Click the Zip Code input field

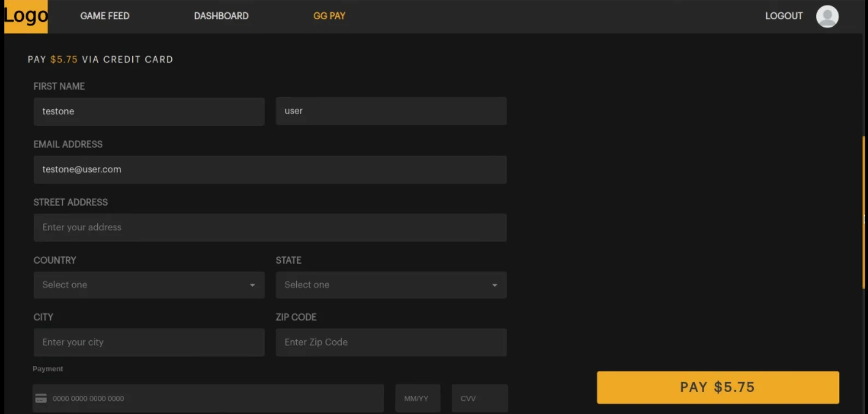391,342
